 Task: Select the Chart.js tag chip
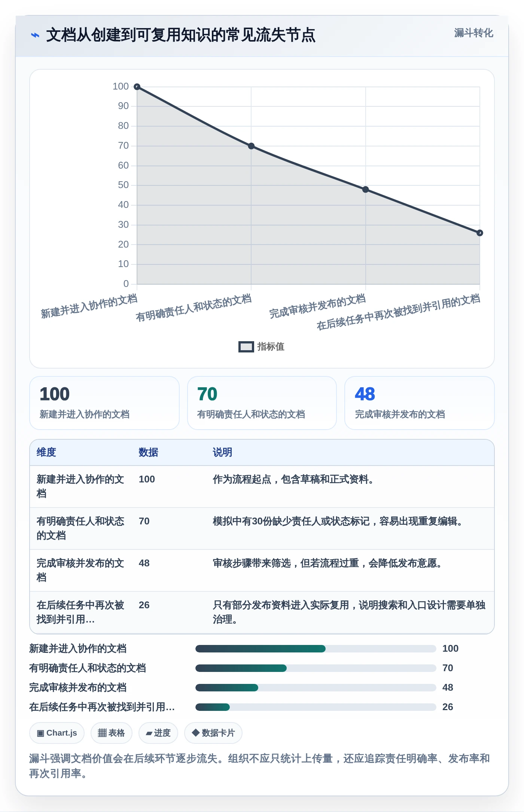point(57,733)
